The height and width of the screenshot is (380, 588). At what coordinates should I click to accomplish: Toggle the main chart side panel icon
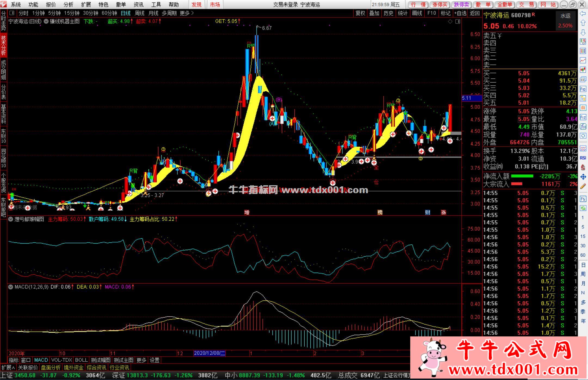pyautogui.click(x=458, y=22)
